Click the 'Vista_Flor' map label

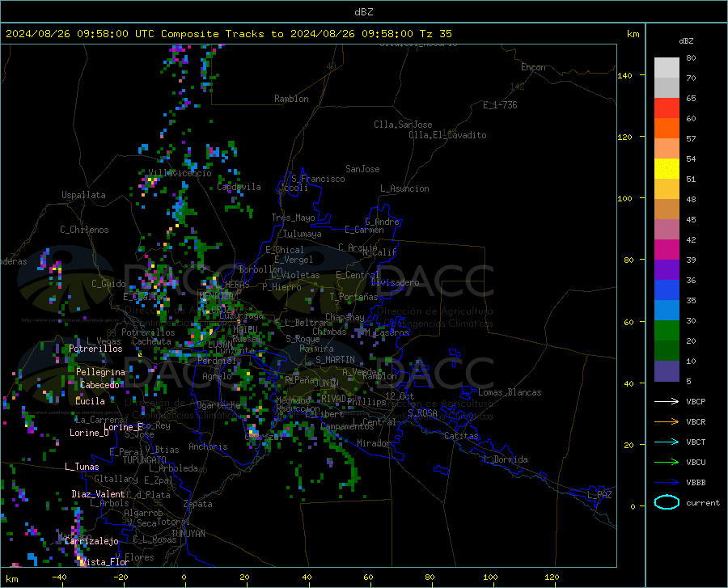coord(105,562)
